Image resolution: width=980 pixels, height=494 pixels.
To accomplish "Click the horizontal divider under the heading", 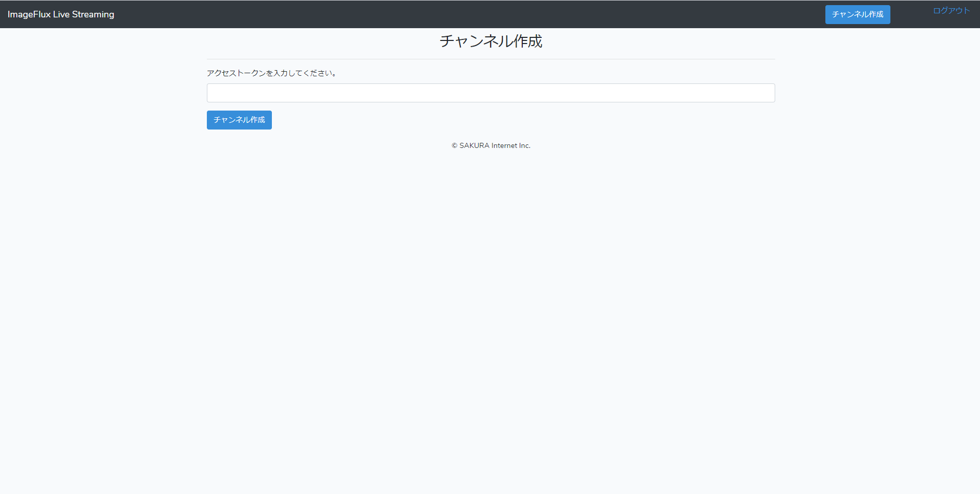I will 490,58.
